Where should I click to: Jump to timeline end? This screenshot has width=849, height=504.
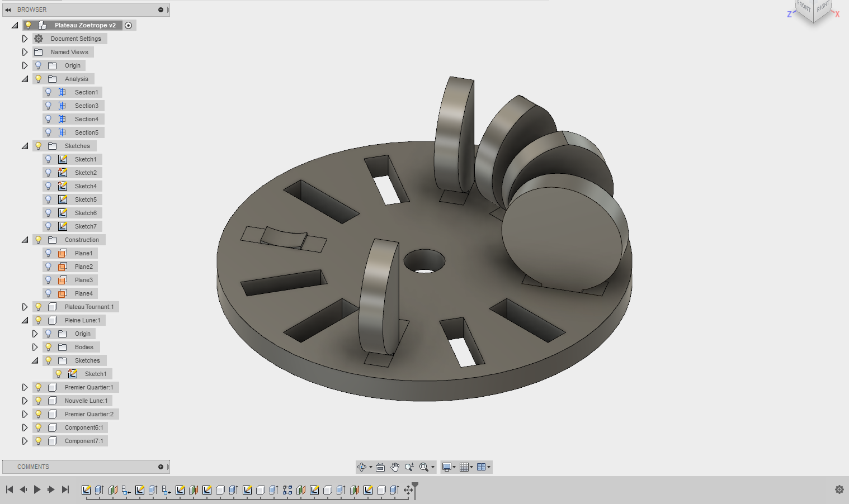pyautogui.click(x=65, y=489)
